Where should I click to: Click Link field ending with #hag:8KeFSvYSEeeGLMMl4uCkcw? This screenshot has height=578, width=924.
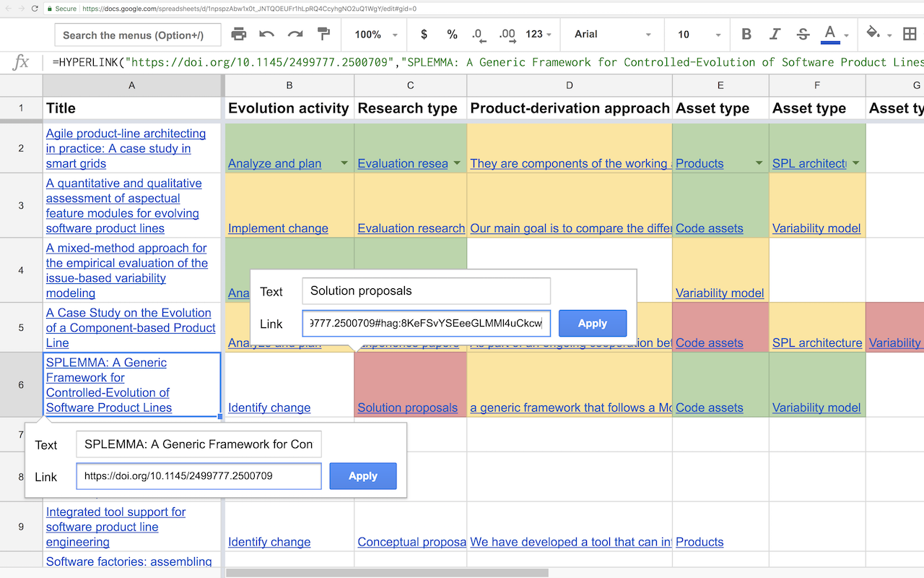click(x=426, y=323)
